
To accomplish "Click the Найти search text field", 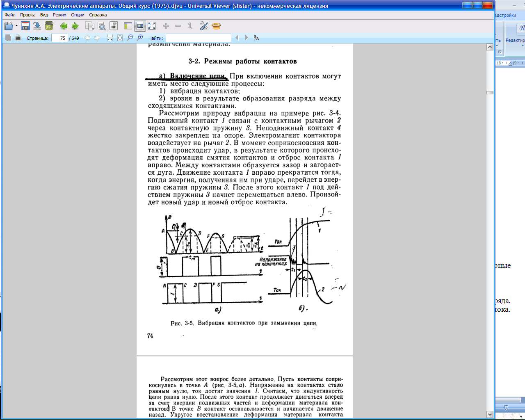I will pos(198,38).
